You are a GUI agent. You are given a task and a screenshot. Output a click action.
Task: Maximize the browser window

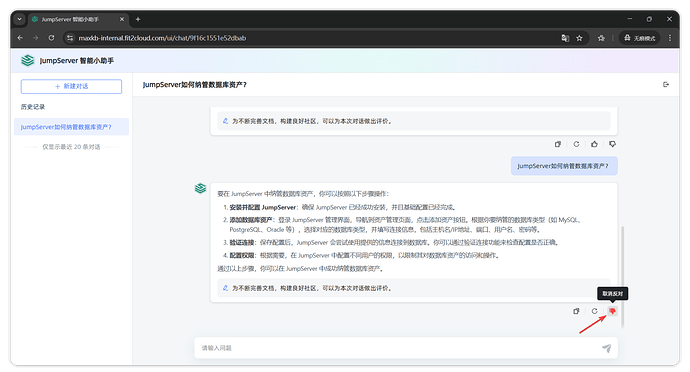649,19
